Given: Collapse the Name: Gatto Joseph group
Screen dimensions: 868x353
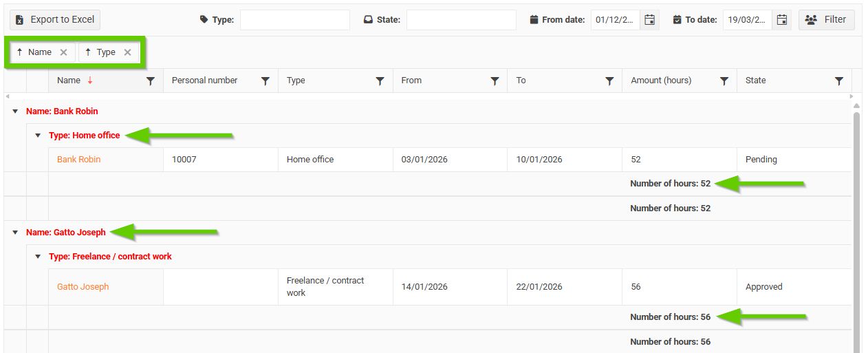Looking at the screenshot, I should pyautogui.click(x=15, y=233).
